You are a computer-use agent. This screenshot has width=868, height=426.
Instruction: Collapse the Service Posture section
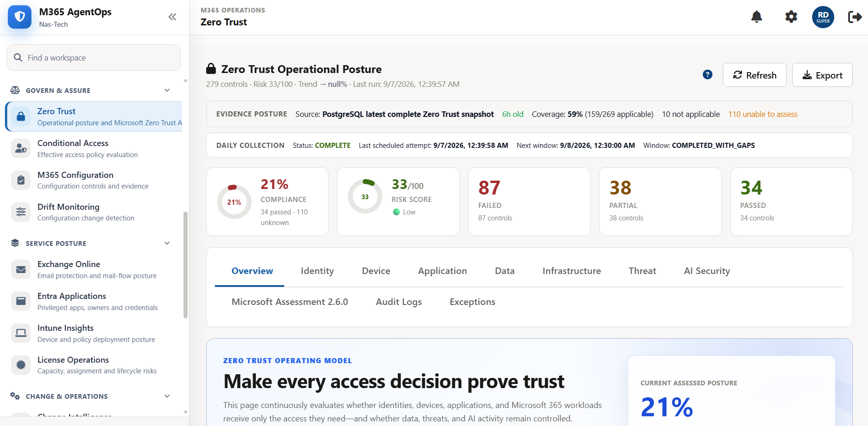point(167,243)
